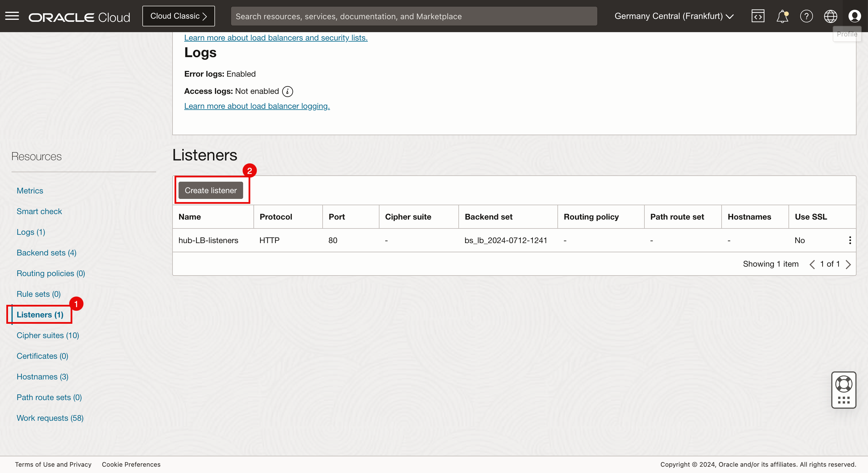Open Cookie Preferences in footer
868x473 pixels.
[131, 464]
